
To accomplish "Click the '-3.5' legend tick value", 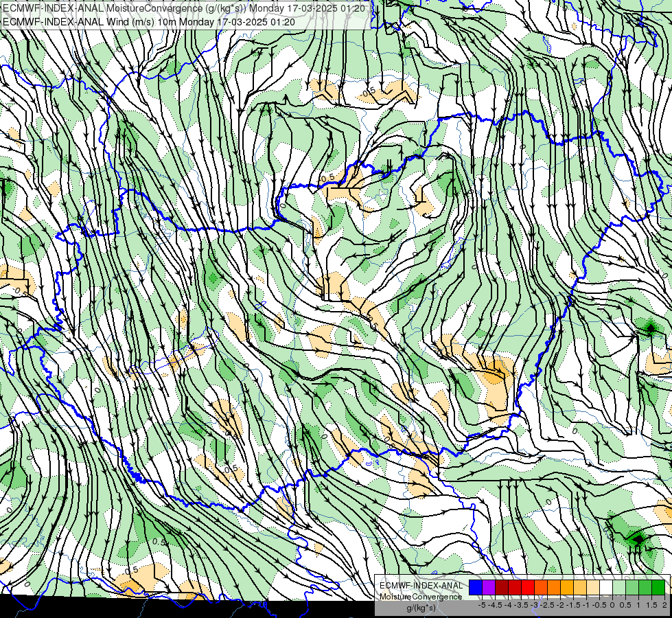I will coord(521,605).
